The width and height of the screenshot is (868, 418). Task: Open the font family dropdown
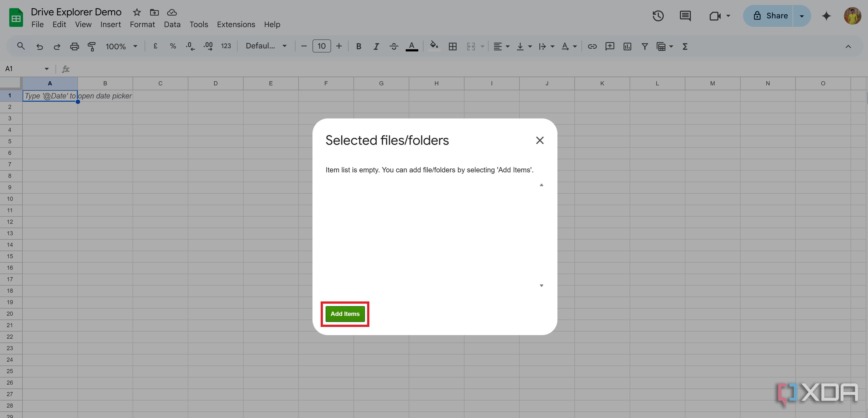pyautogui.click(x=266, y=46)
